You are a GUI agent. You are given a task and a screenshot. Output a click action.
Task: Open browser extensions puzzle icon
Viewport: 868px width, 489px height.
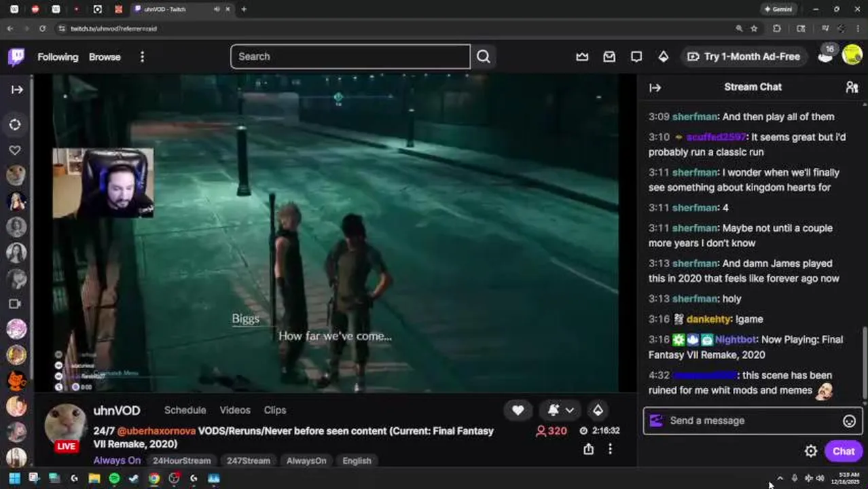(777, 29)
